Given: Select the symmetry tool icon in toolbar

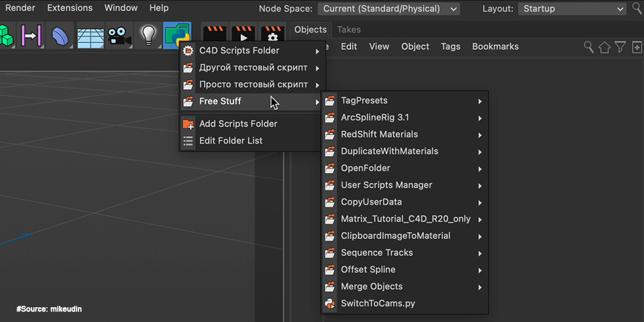Looking at the screenshot, I should [32, 36].
